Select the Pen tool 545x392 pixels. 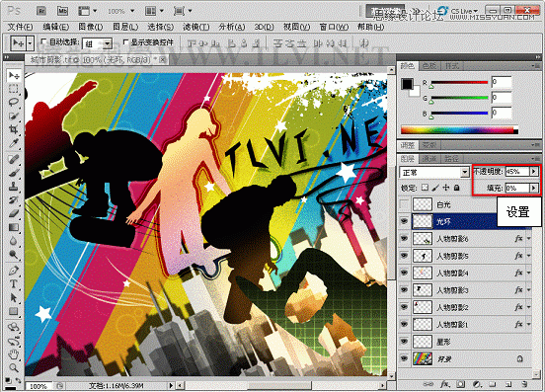[x=14, y=271]
